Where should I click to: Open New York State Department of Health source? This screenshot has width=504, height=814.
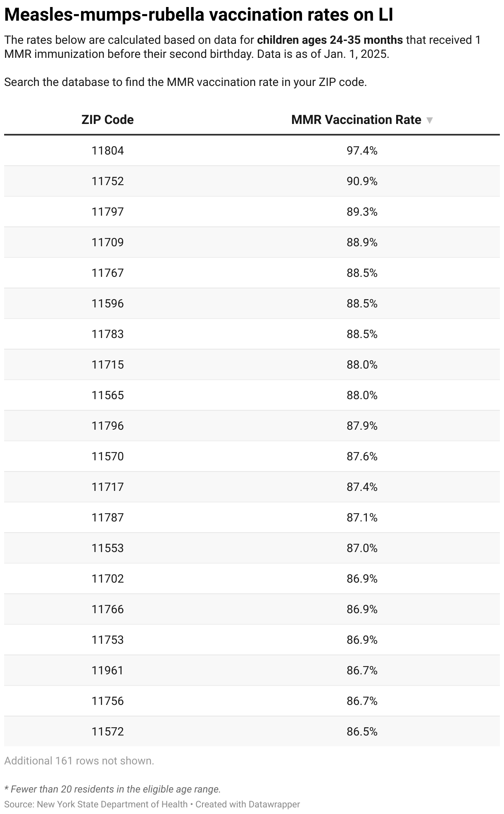point(112,804)
